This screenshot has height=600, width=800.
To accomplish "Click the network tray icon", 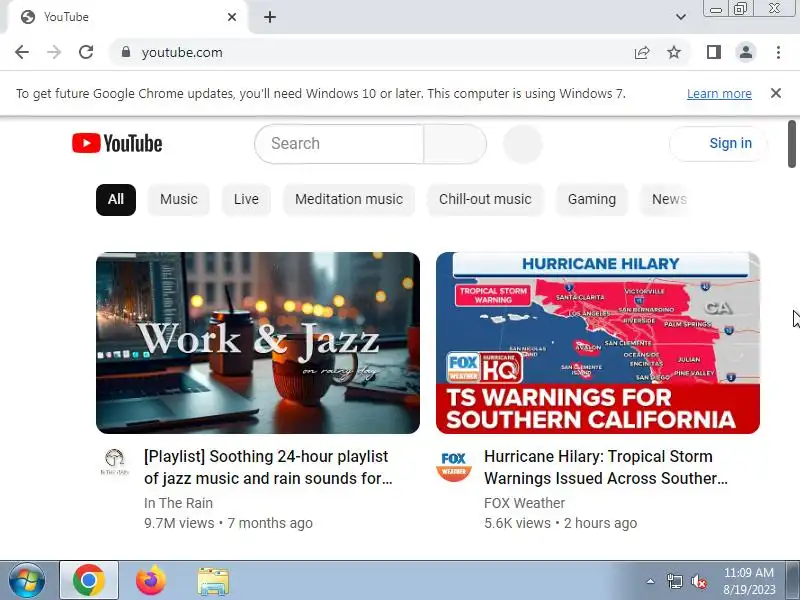I will (674, 581).
